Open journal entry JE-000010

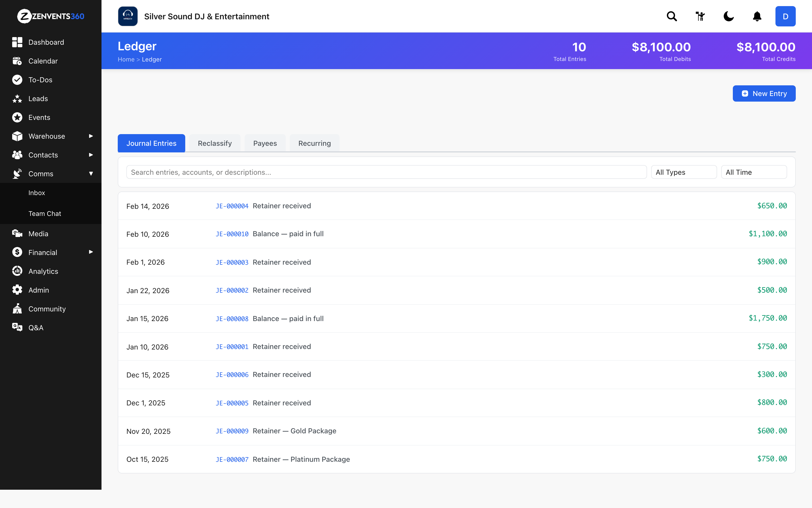232,234
